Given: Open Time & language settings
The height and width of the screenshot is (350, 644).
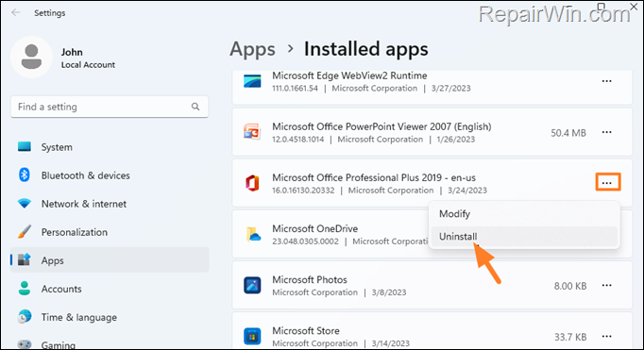Looking at the screenshot, I should (110, 317).
